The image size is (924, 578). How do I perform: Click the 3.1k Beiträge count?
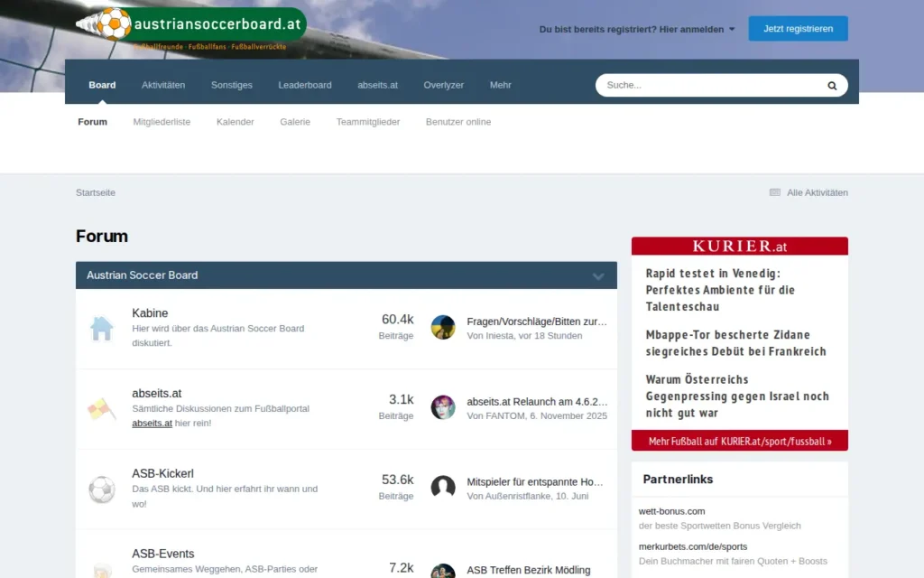pos(396,407)
